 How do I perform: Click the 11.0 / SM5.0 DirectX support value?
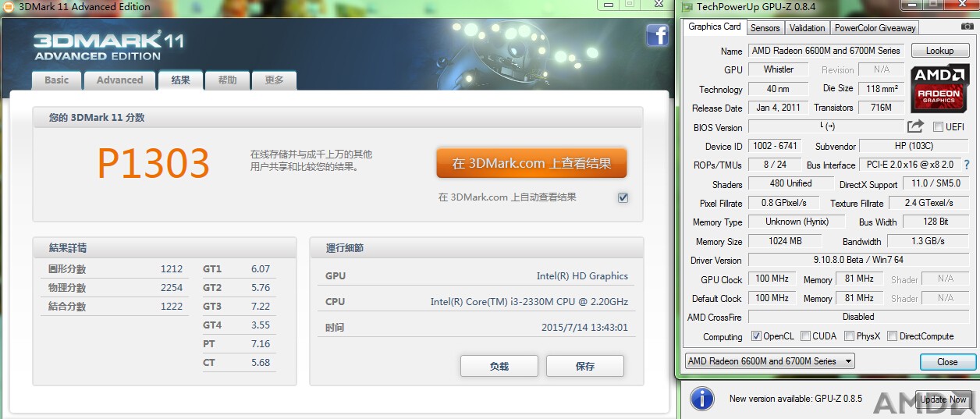(936, 184)
